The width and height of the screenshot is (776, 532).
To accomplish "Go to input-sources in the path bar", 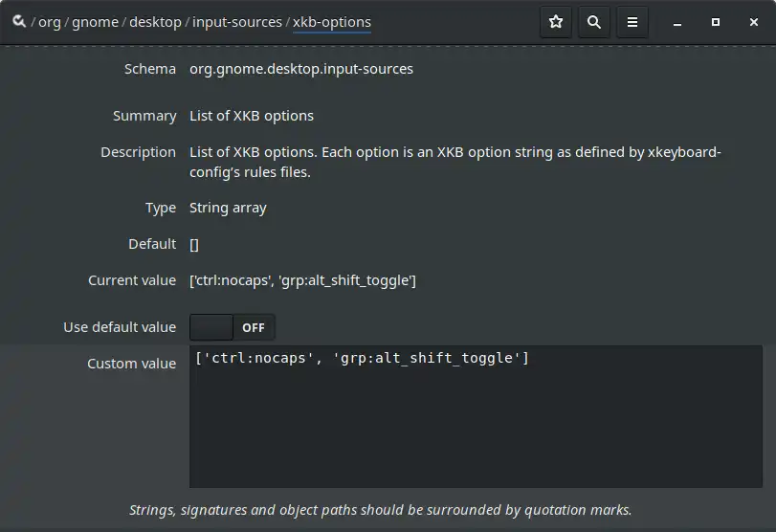I will click(237, 22).
